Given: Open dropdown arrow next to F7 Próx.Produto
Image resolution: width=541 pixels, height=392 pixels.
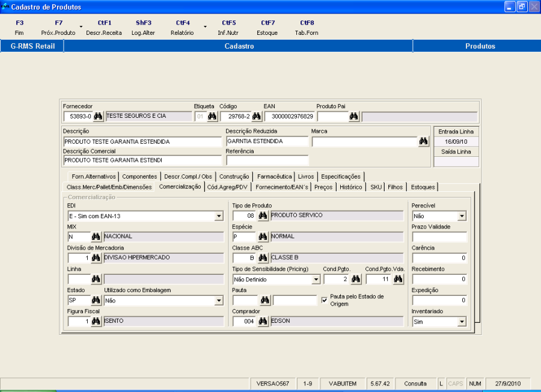Looking at the screenshot, I should click(81, 26).
